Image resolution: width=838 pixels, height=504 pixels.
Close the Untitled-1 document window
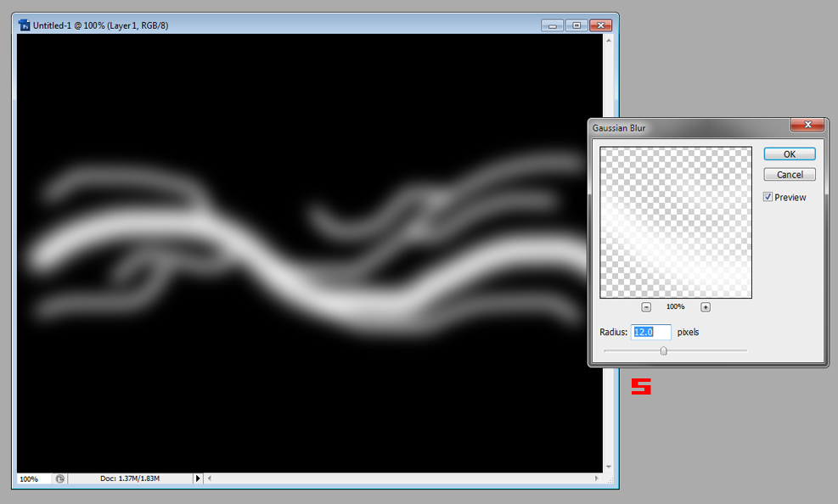[601, 25]
